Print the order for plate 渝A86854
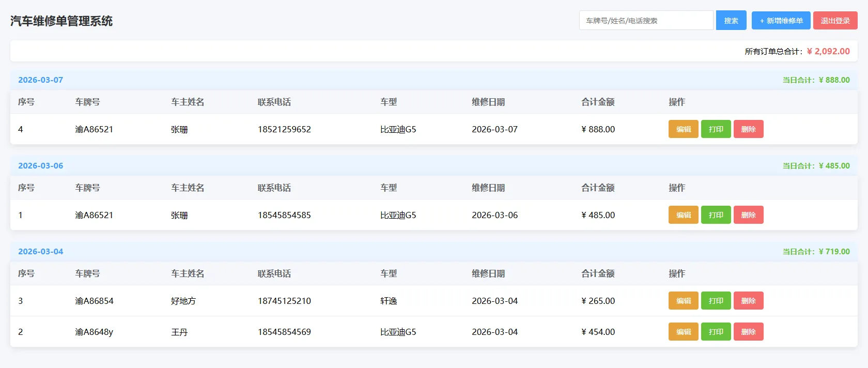The image size is (868, 368). point(716,301)
